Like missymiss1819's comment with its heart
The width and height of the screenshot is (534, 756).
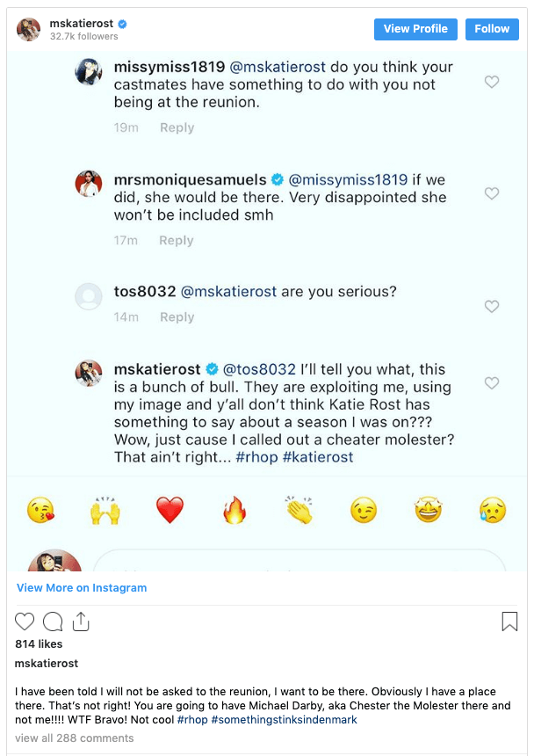492,82
